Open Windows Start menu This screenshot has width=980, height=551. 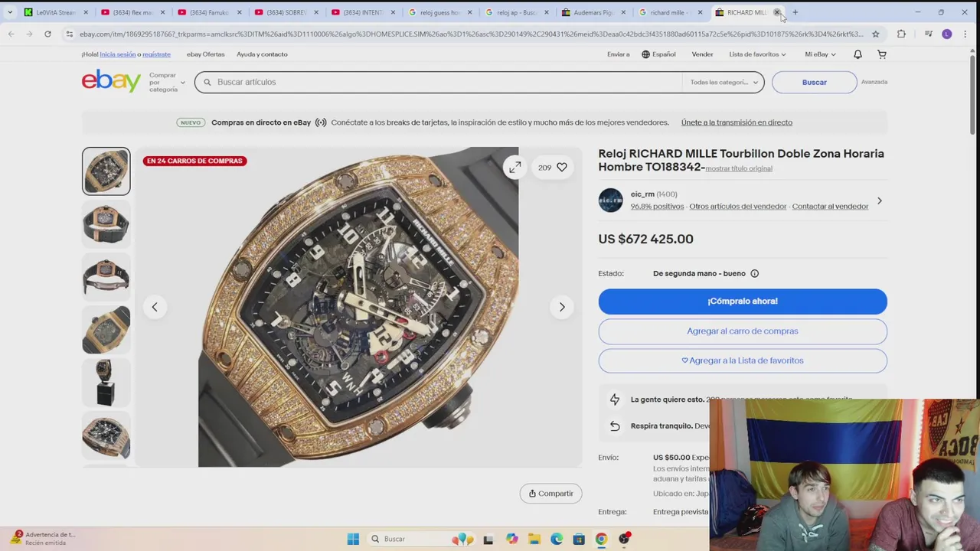353,539
